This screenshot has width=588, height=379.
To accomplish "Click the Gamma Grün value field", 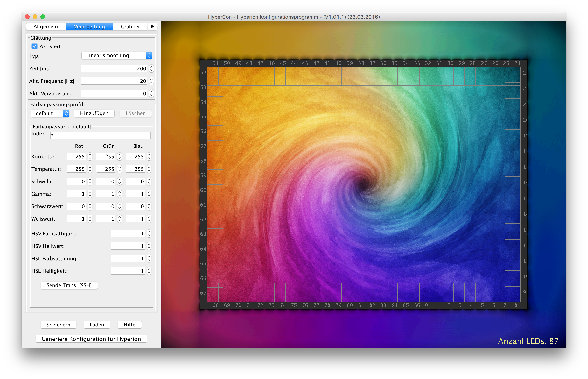I will click(x=106, y=194).
